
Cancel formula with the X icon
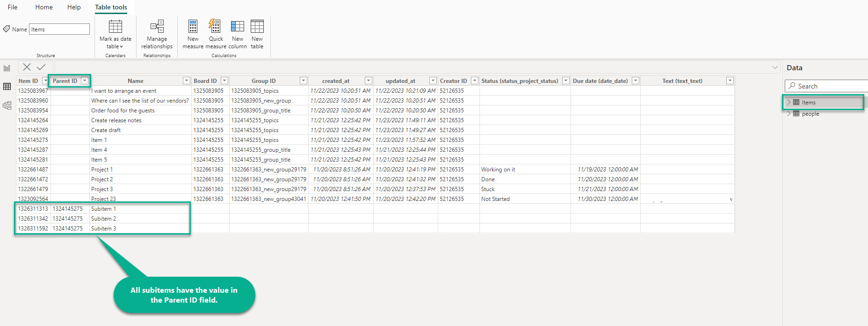(x=27, y=67)
